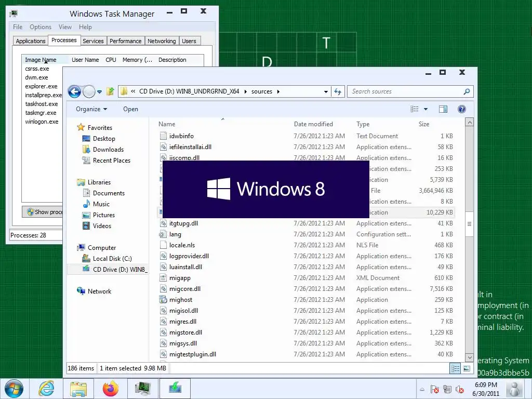This screenshot has height=399, width=532.
Task: Open Local Disk (C:)
Action: point(112,259)
